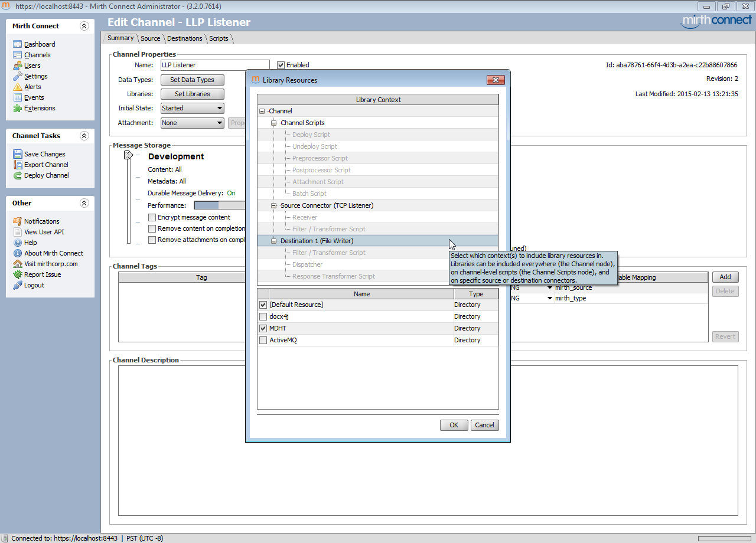Collapse the Channel tree node
The width and height of the screenshot is (756, 543).
pyautogui.click(x=262, y=111)
